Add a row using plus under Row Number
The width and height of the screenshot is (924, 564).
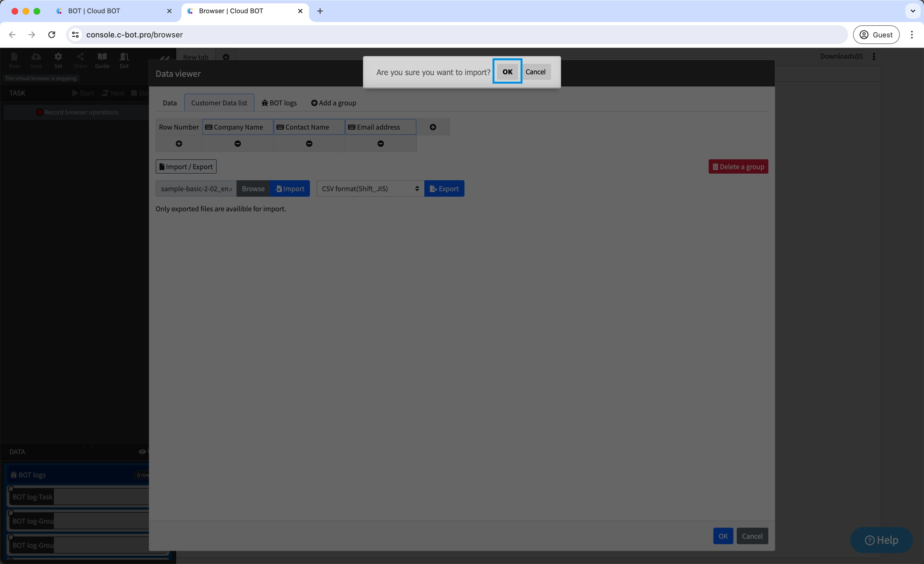[x=179, y=144]
